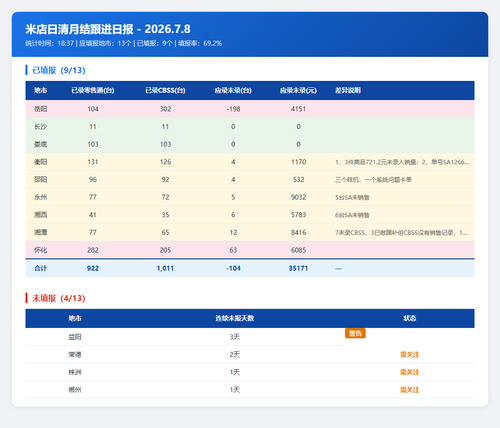Click the 已录零售通 value 103 in 娄底 row

(x=93, y=144)
